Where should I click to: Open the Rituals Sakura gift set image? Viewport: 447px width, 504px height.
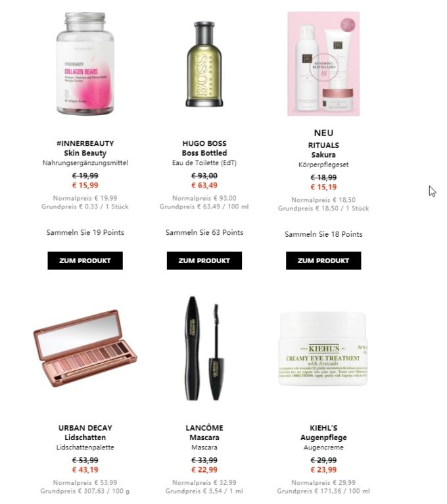coord(323,64)
